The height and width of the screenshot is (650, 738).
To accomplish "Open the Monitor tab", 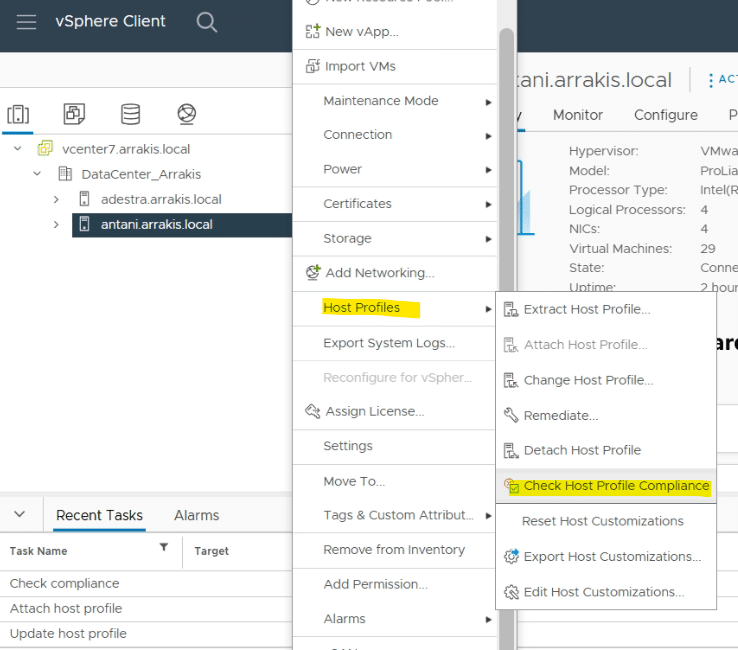I will click(578, 115).
